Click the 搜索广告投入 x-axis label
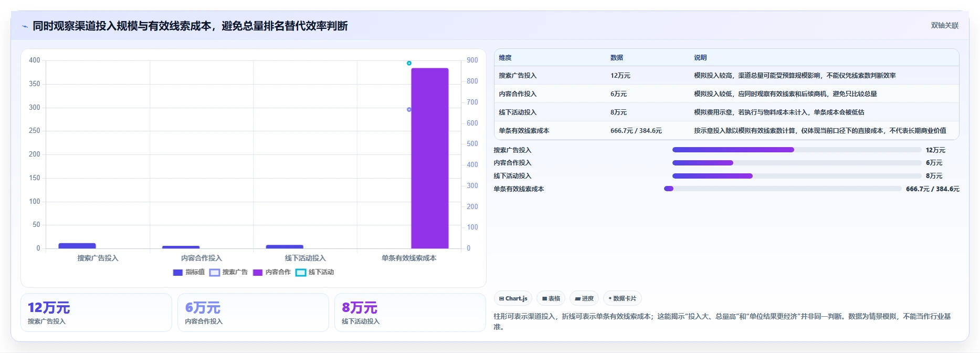The image size is (980, 353). click(x=98, y=258)
